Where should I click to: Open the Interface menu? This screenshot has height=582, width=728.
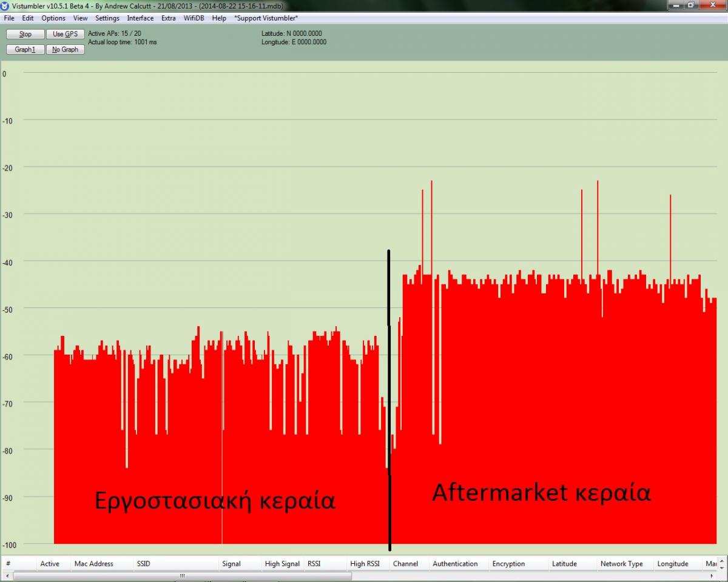pos(140,18)
